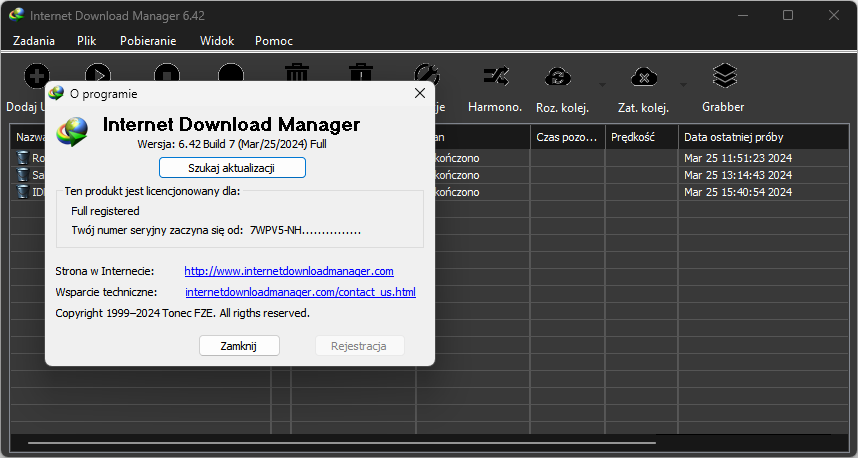Open the Plik menu
The height and width of the screenshot is (458, 858).
click(86, 41)
